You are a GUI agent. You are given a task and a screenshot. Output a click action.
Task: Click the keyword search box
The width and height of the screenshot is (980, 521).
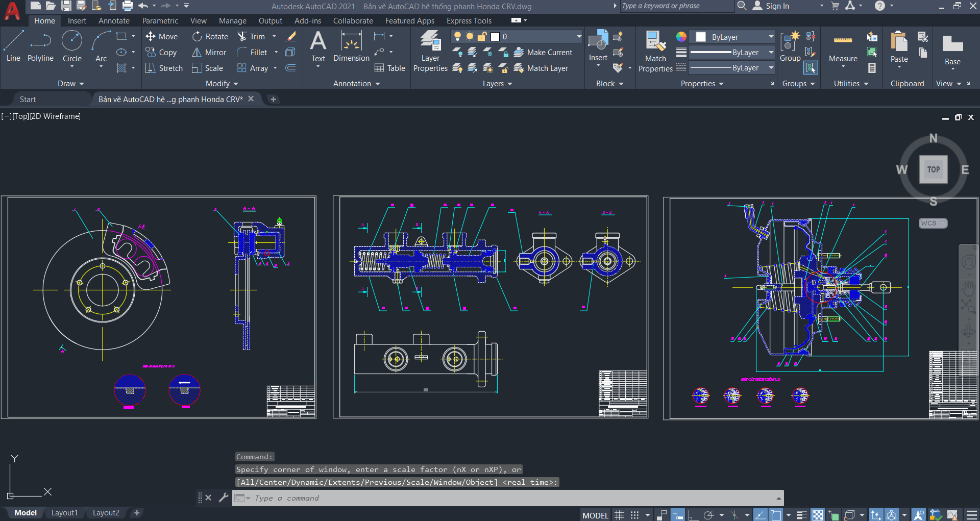click(677, 6)
